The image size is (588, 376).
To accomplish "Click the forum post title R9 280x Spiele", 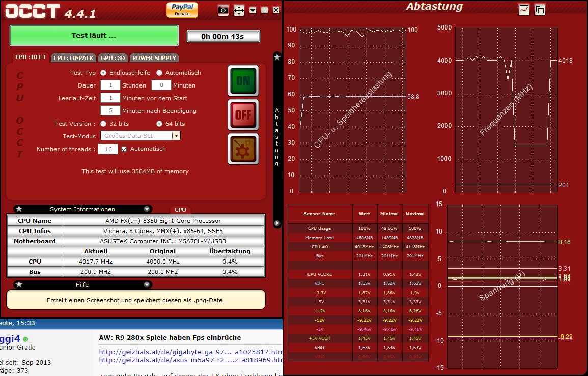I will click(x=170, y=337).
